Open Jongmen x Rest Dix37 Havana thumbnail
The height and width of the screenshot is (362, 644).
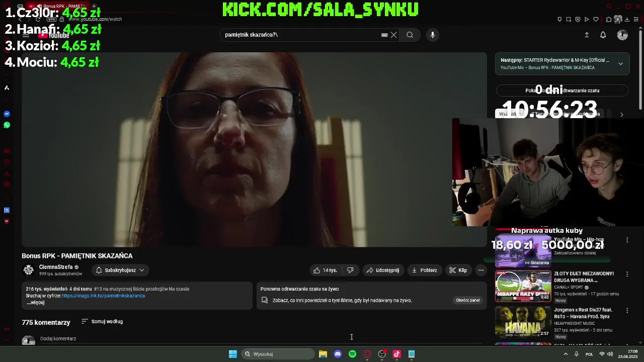pyautogui.click(x=523, y=322)
